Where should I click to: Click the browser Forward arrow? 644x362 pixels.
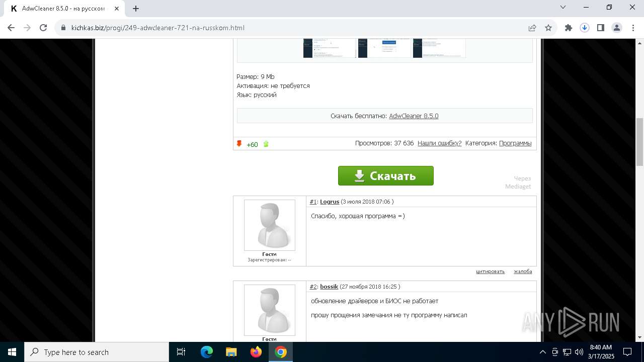27,28
